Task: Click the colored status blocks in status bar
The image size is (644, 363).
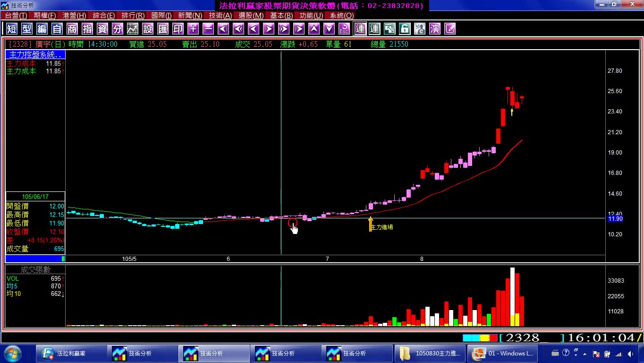Action: click(480, 338)
